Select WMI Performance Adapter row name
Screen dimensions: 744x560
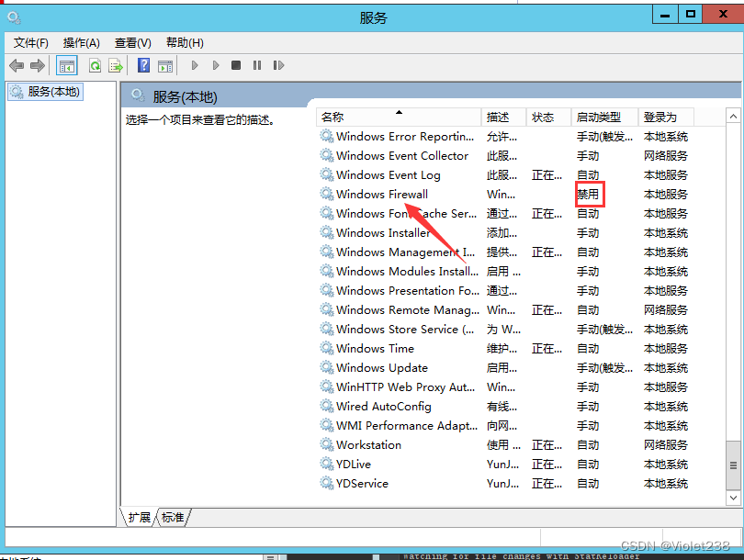tap(407, 425)
